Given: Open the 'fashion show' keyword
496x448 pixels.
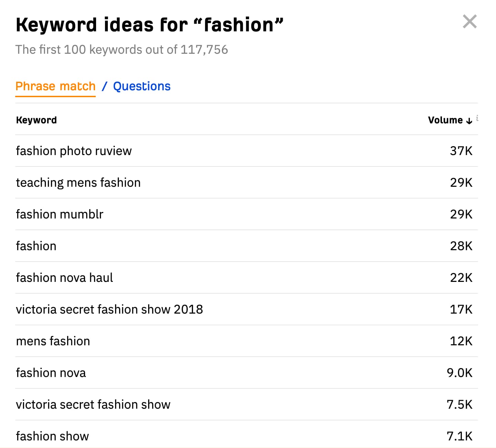Looking at the screenshot, I should tap(52, 436).
